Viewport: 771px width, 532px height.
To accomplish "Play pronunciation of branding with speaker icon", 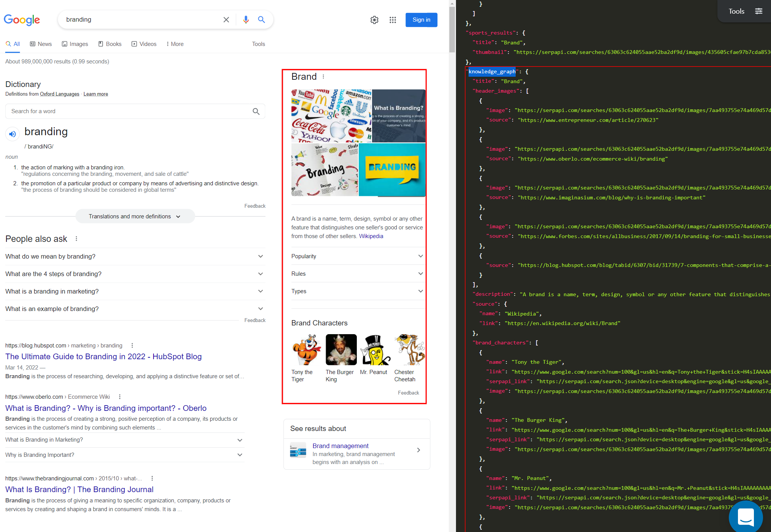I will (x=12, y=134).
